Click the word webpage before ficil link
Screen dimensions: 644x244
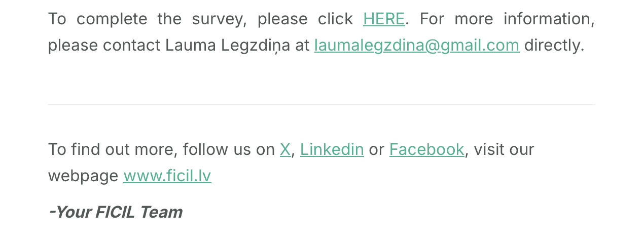[x=83, y=176]
